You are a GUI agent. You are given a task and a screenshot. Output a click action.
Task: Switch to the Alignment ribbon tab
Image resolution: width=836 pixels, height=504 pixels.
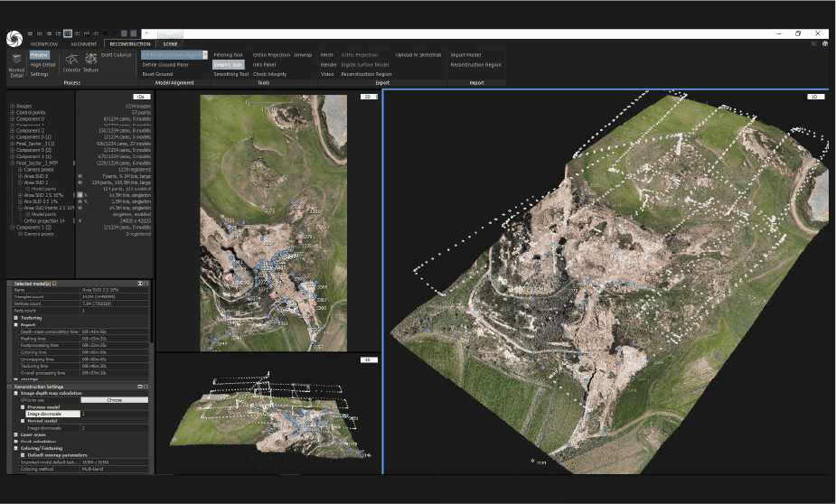83,43
